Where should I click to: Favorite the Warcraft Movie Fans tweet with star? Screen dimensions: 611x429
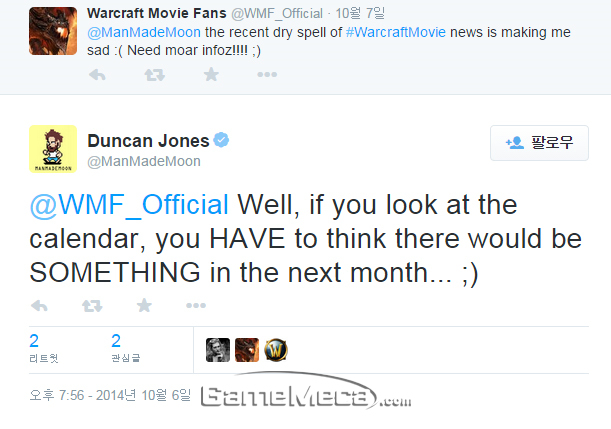pyautogui.click(x=211, y=75)
